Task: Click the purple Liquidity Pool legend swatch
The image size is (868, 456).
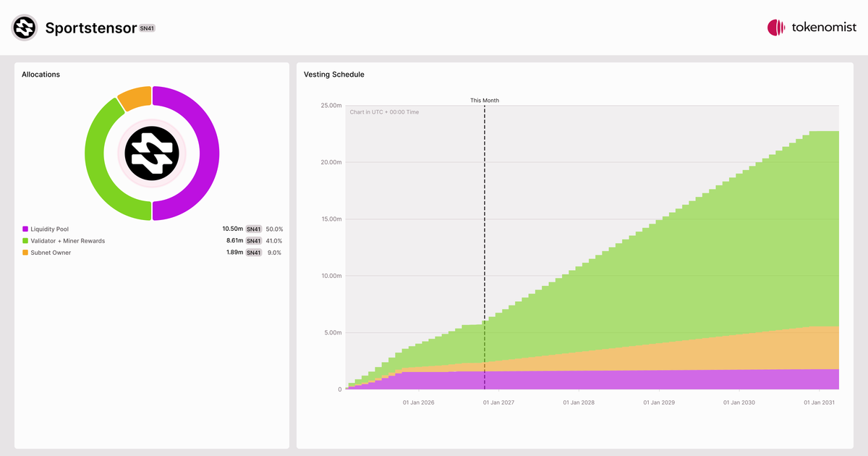Action: pyautogui.click(x=25, y=229)
